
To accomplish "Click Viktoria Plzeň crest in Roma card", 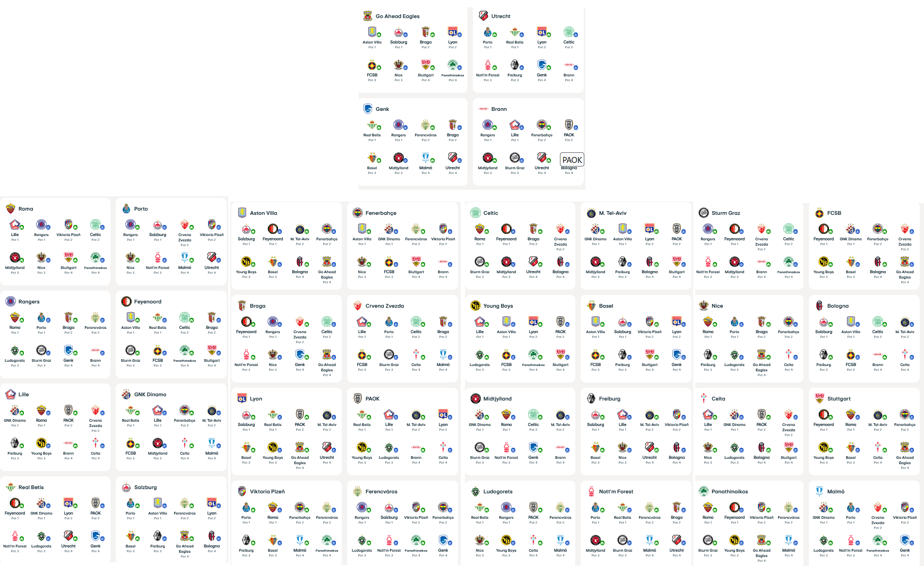I will [67, 225].
